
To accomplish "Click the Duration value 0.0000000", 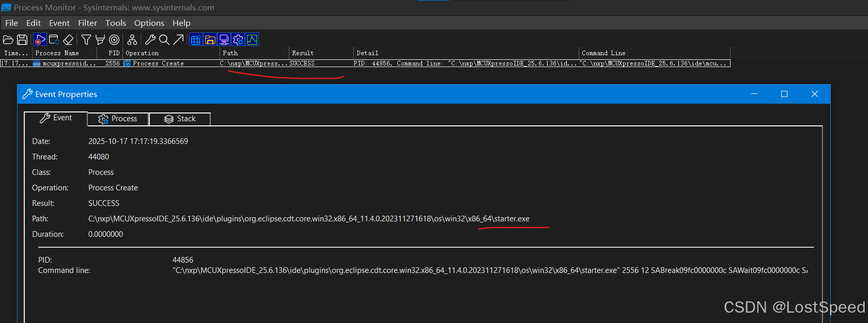I will (x=105, y=234).
